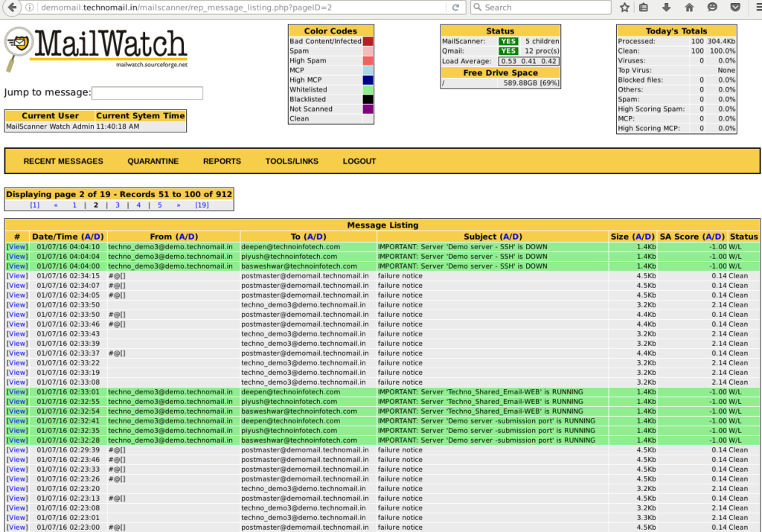The image size is (762, 532).
Task: Sort Size column ascending (A)
Action: tap(637, 237)
